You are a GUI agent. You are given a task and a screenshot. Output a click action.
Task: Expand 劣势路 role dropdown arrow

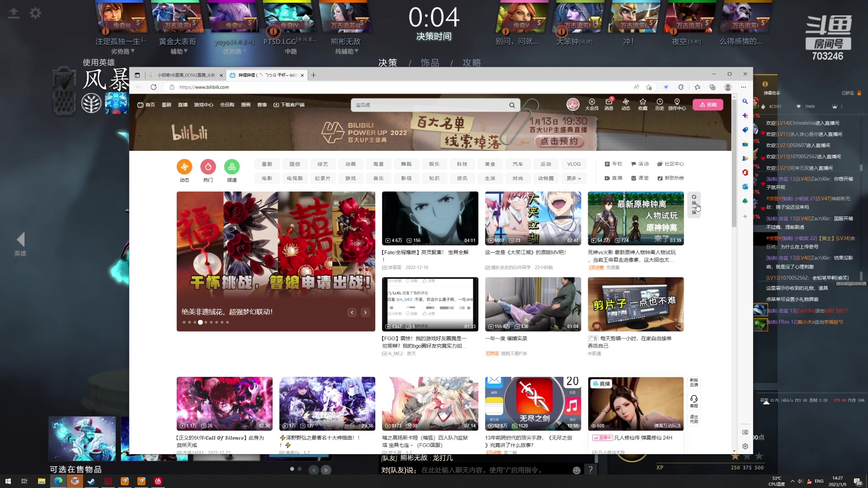coord(133,51)
